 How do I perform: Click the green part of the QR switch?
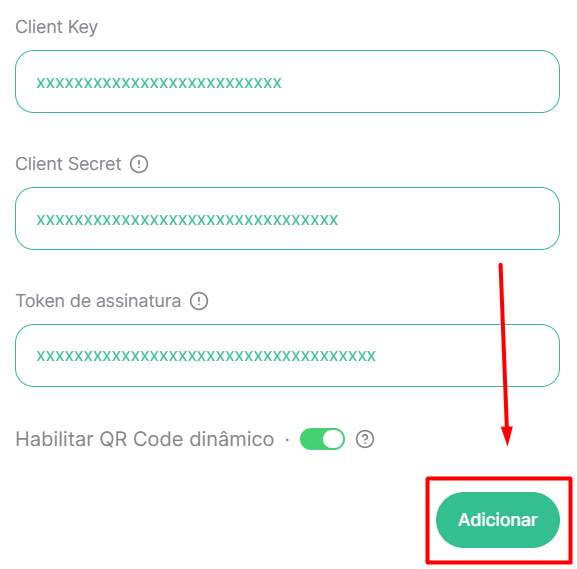tap(311, 439)
